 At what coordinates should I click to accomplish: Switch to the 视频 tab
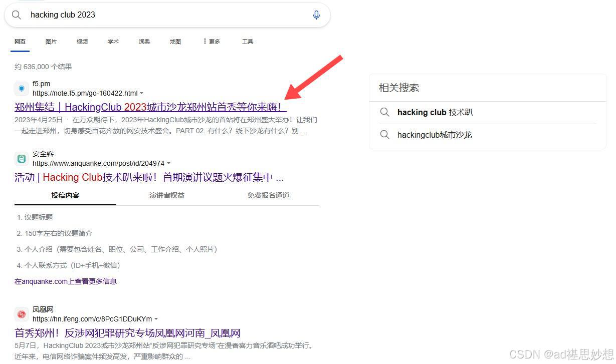82,42
